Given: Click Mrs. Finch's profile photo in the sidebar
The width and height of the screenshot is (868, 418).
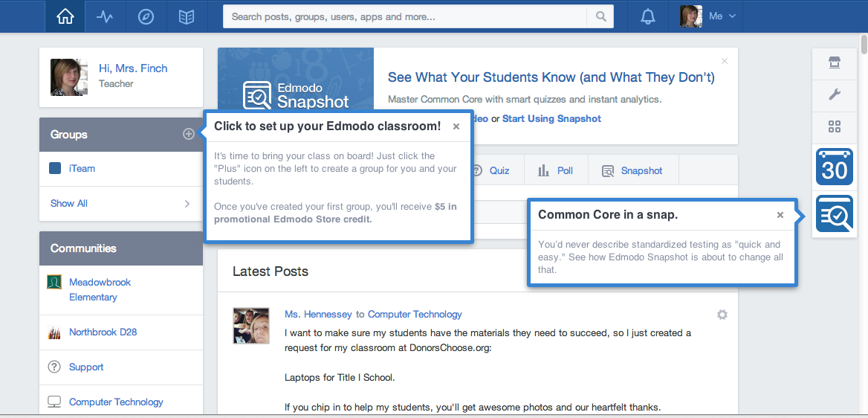Looking at the screenshot, I should [68, 77].
